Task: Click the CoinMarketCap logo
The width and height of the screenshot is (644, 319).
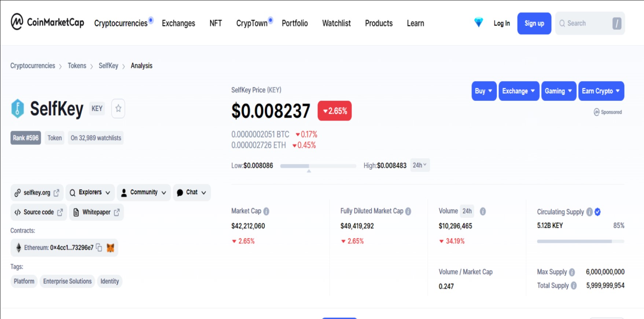Action: click(x=47, y=22)
